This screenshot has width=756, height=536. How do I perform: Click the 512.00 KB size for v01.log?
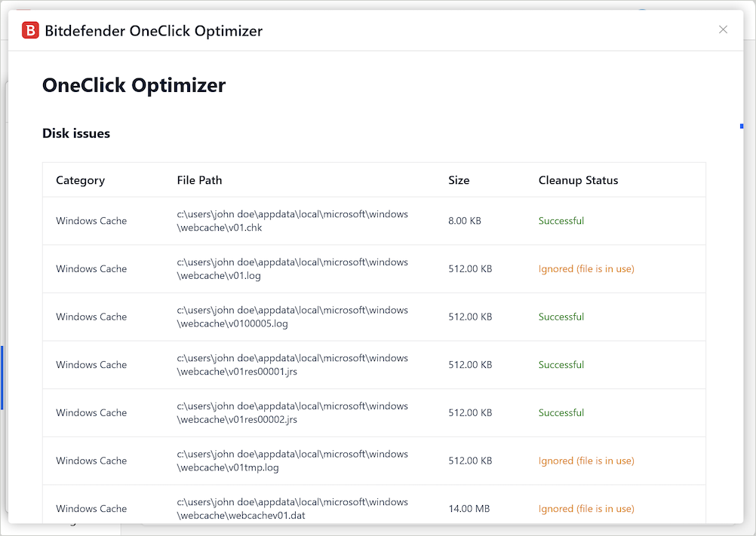click(470, 268)
